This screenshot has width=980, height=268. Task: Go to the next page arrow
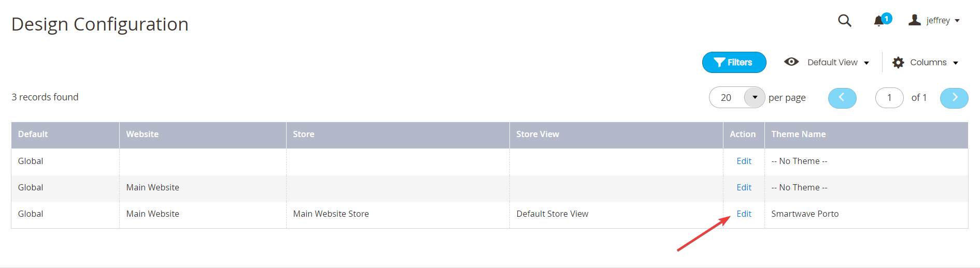(x=954, y=98)
